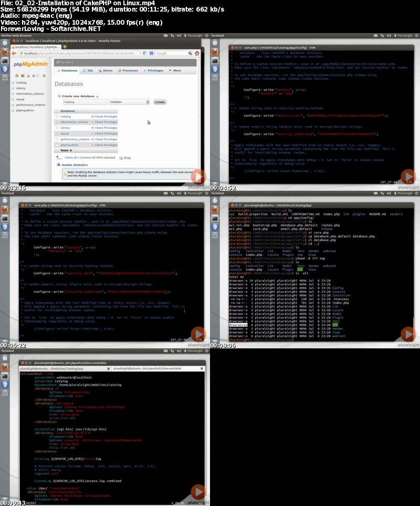Click the Google search magnifier icon
This screenshot has height=506, width=420.
[190, 53]
